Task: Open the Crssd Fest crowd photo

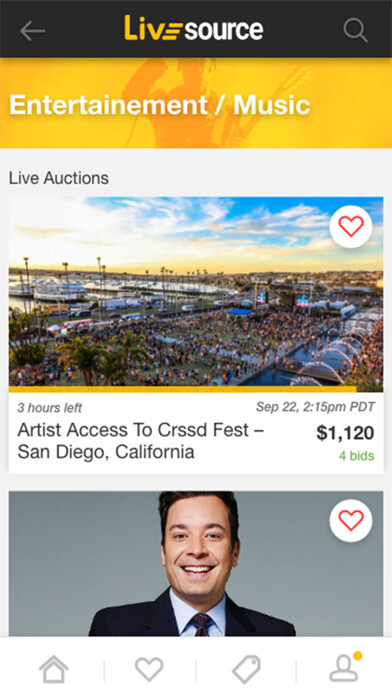Action: click(x=196, y=292)
